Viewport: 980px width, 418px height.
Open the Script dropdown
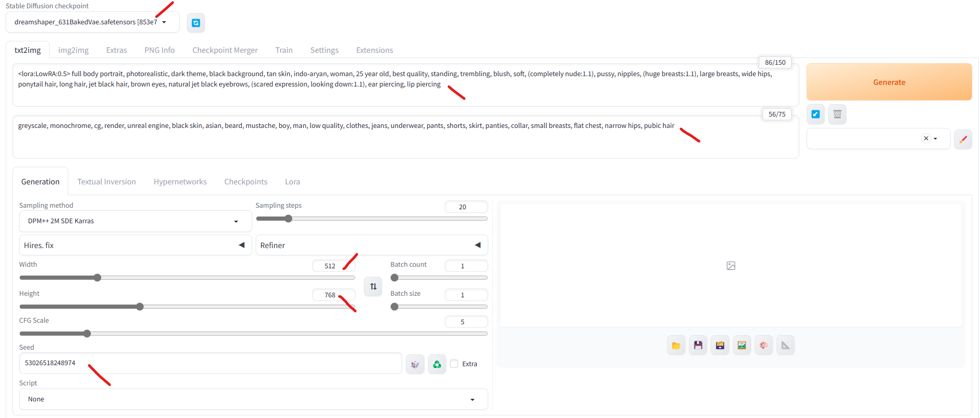pyautogui.click(x=253, y=399)
